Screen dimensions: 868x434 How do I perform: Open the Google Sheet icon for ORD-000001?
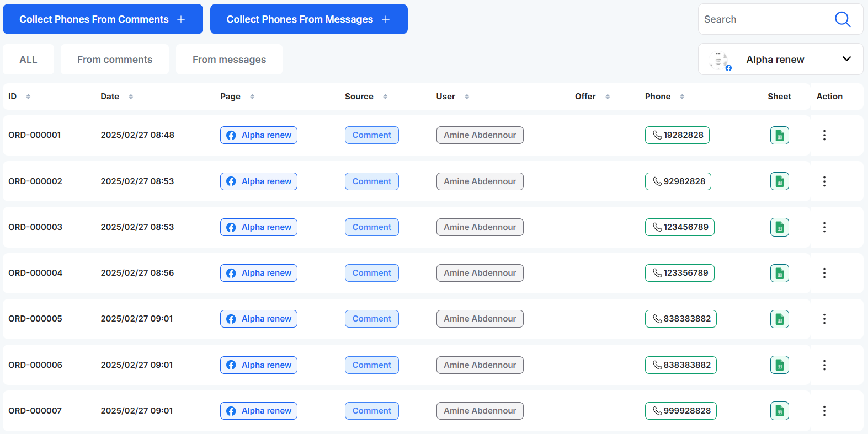tap(779, 135)
